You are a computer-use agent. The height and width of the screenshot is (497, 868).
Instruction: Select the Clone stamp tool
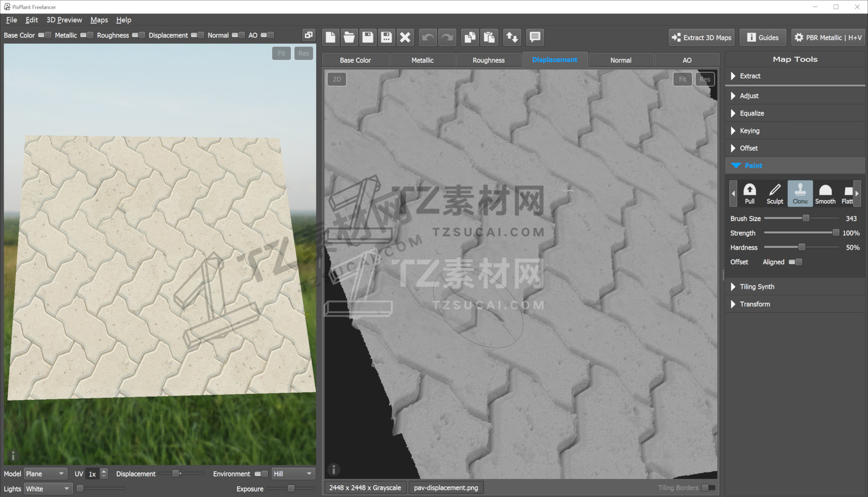click(800, 194)
